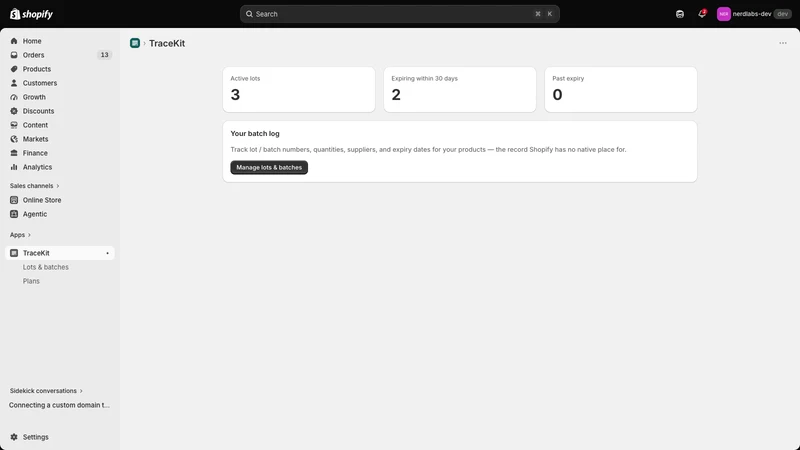Open the three-dot more actions menu
Viewport: 800px width, 450px height.
click(783, 43)
